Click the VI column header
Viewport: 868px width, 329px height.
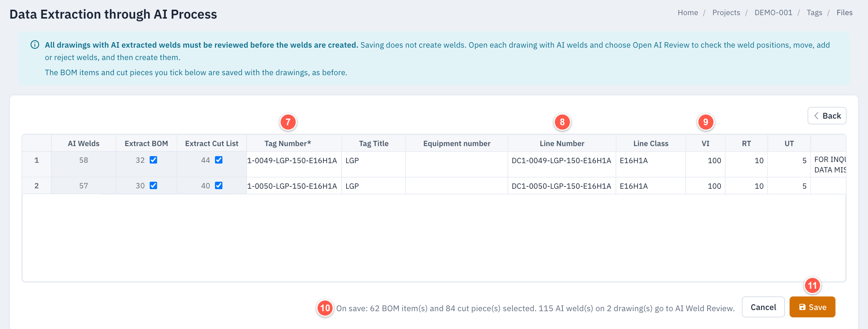(x=706, y=143)
